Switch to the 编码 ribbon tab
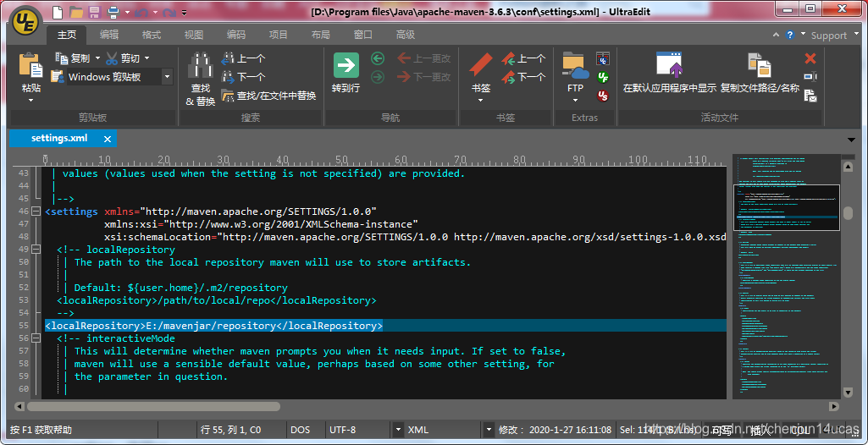Screen dimensions: 868x445 [x=235, y=35]
